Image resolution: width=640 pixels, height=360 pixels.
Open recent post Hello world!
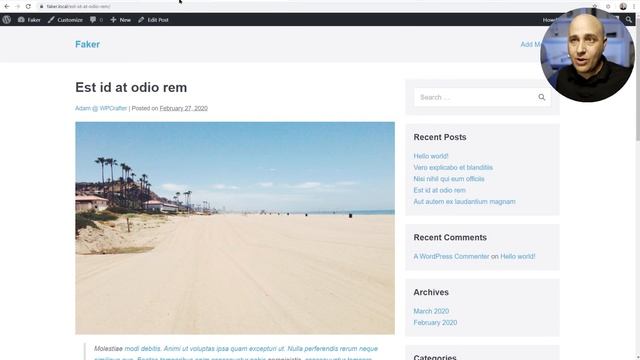click(431, 156)
